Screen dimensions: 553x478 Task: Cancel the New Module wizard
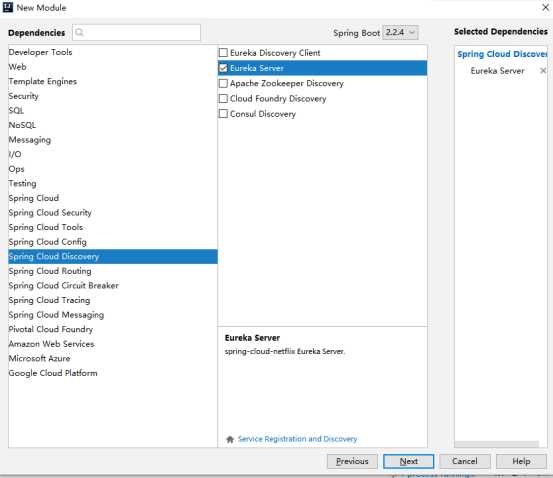coord(465,461)
